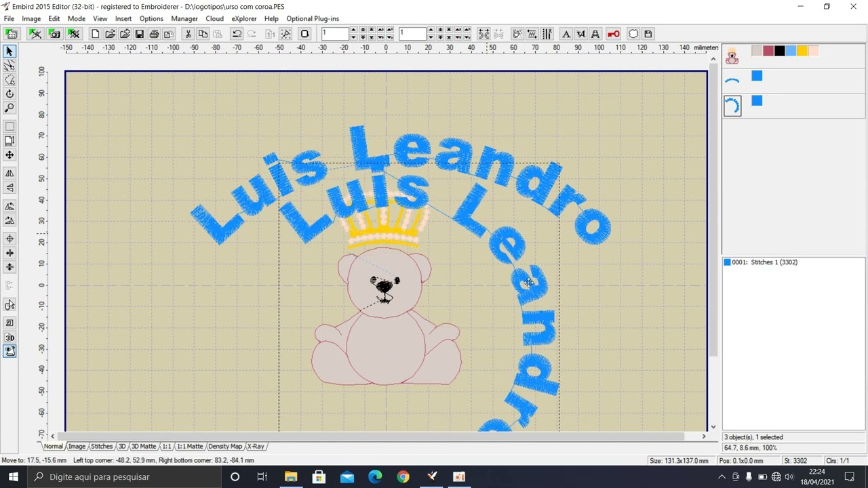Activate the zoom magnifier tool
868x488 pixels.
9,108
